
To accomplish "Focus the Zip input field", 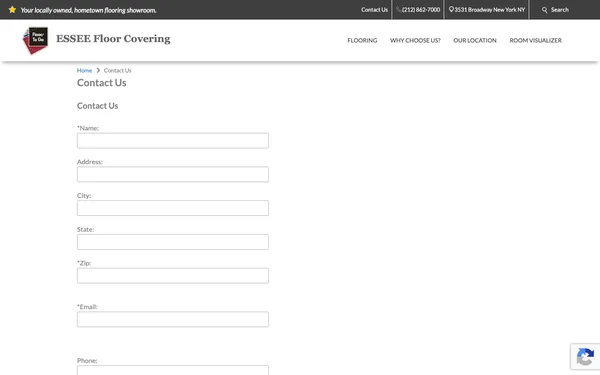I will coord(173,276).
